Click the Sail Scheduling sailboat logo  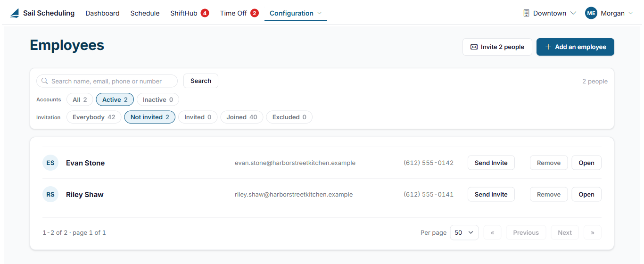(15, 13)
